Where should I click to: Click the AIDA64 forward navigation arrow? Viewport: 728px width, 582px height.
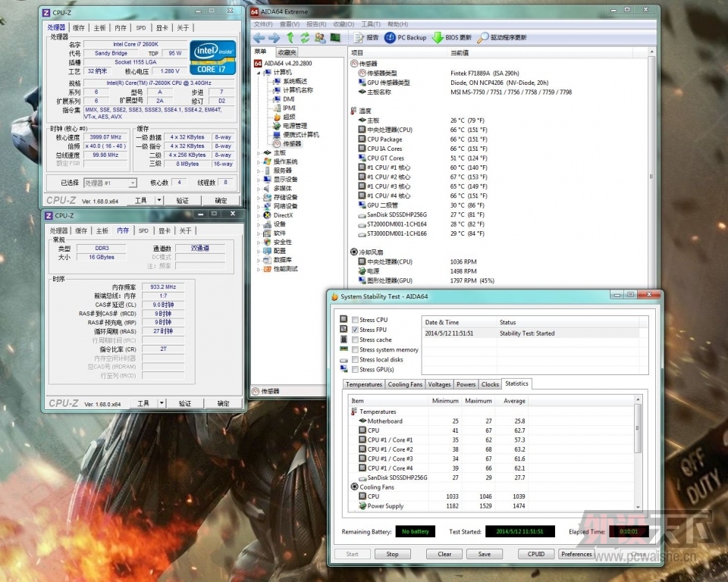click(274, 38)
